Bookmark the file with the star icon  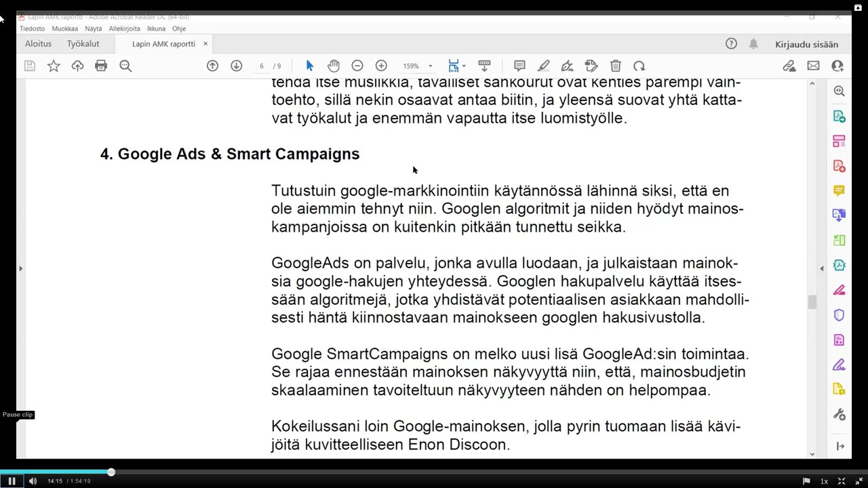pos(54,66)
